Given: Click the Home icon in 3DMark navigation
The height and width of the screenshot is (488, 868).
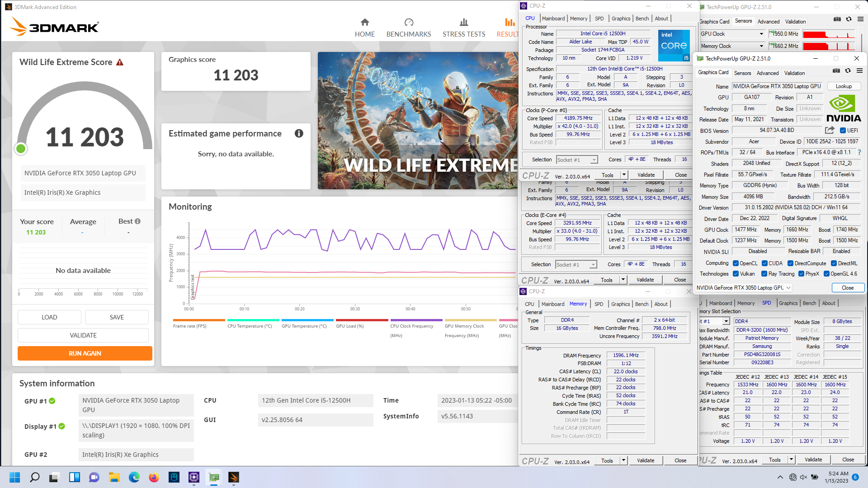Looking at the screenshot, I should [x=365, y=22].
